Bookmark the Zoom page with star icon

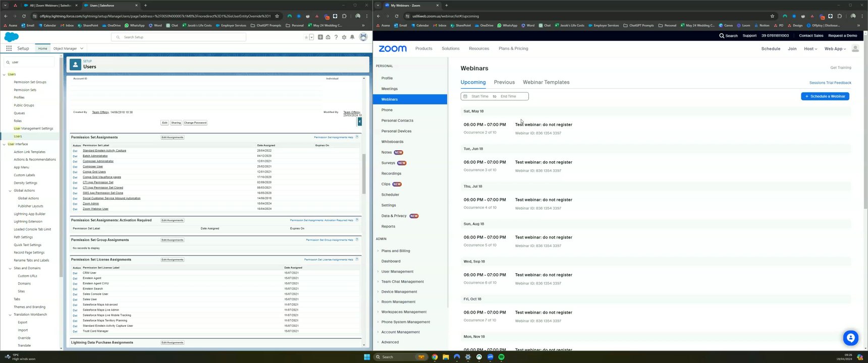point(772,16)
